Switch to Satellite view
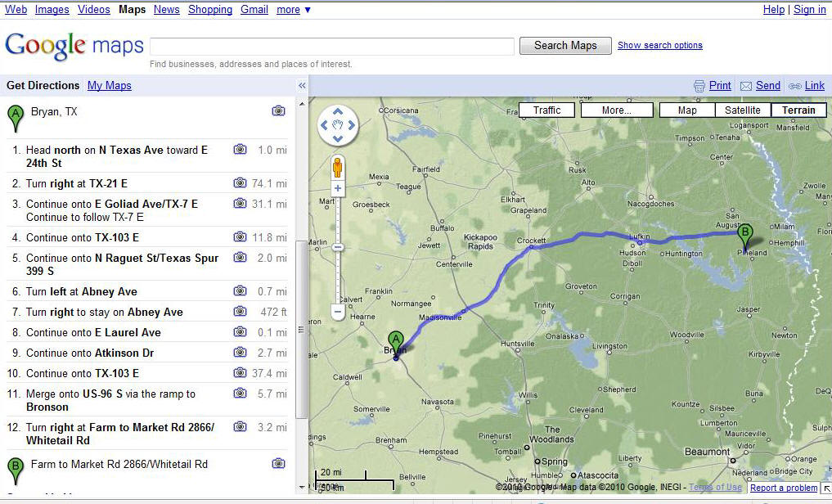The width and height of the screenshot is (832, 504). pyautogui.click(x=742, y=110)
